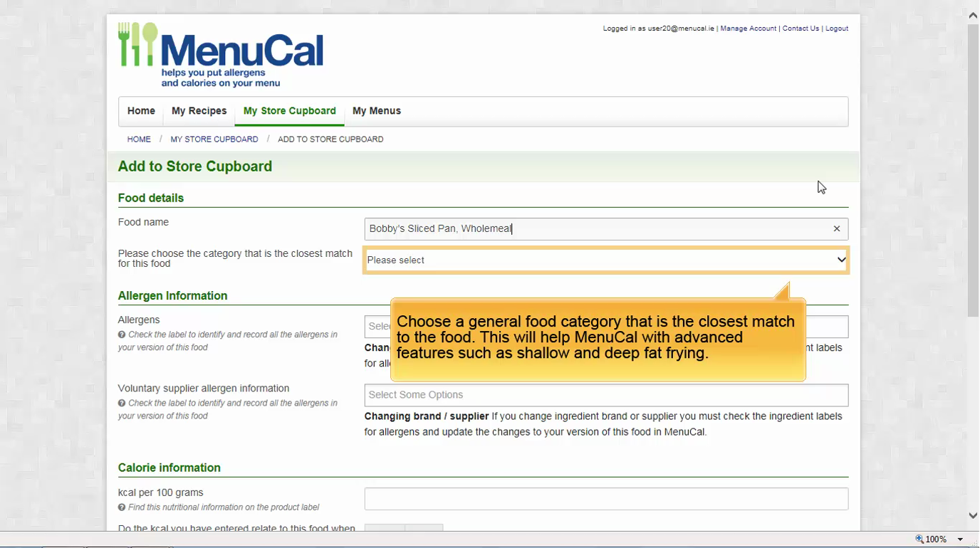Click the MenuCal logo
The width and height of the screenshot is (980, 548).
click(x=221, y=55)
